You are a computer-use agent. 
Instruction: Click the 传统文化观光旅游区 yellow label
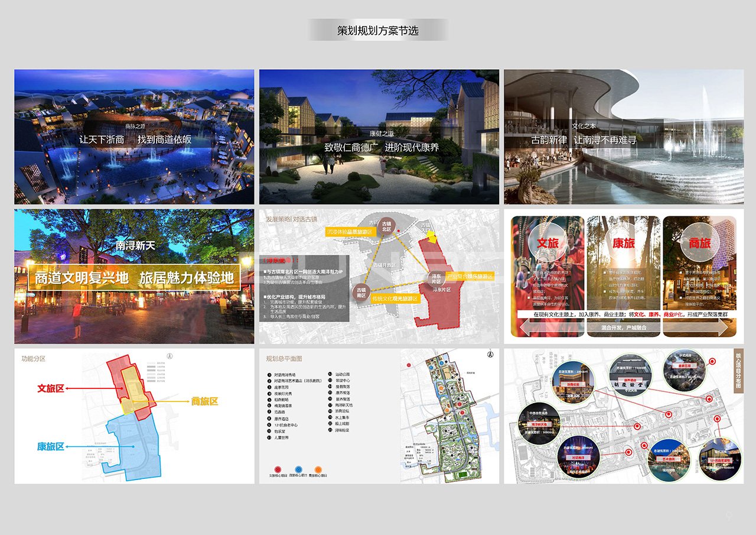pyautogui.click(x=395, y=299)
